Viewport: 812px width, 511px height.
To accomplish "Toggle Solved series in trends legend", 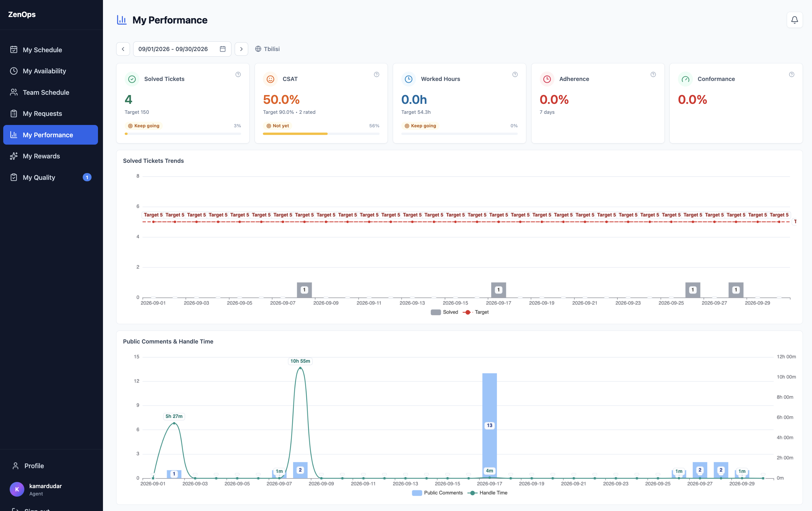I will 444,312.
